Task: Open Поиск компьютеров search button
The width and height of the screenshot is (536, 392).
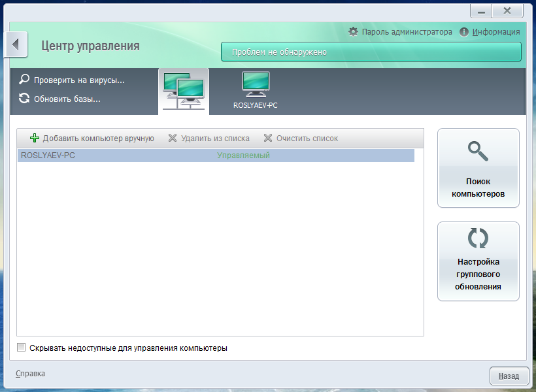Action: [x=478, y=168]
